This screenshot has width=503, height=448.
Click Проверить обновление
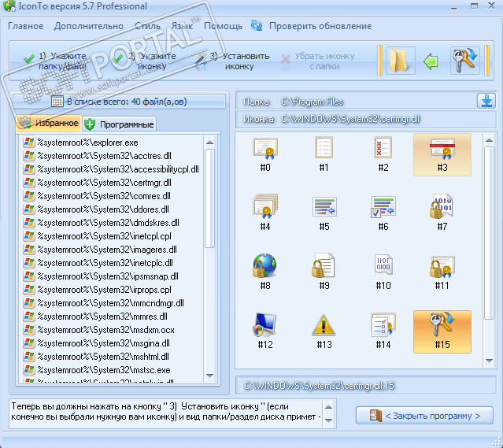click(320, 26)
